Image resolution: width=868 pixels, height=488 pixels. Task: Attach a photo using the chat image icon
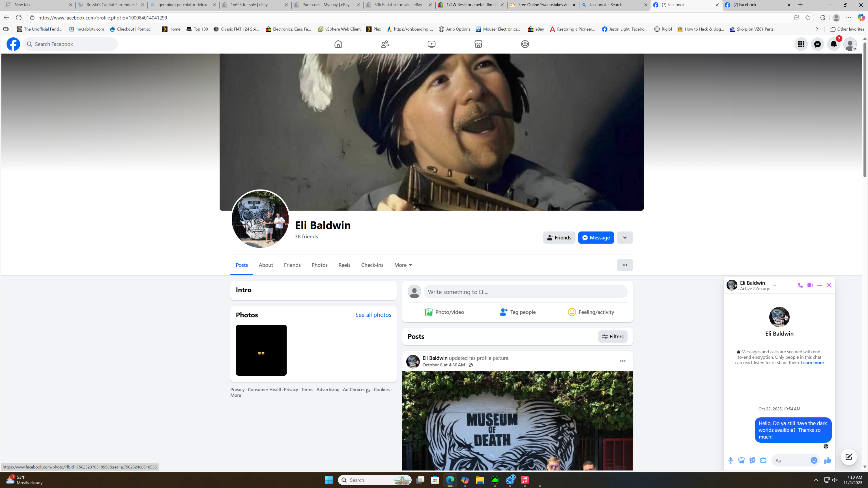click(x=741, y=460)
